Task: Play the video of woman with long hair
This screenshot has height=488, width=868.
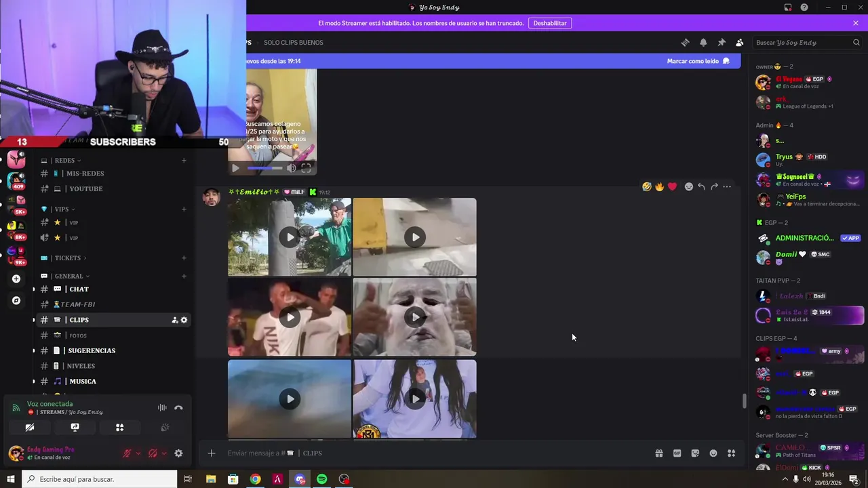Action: tap(415, 399)
